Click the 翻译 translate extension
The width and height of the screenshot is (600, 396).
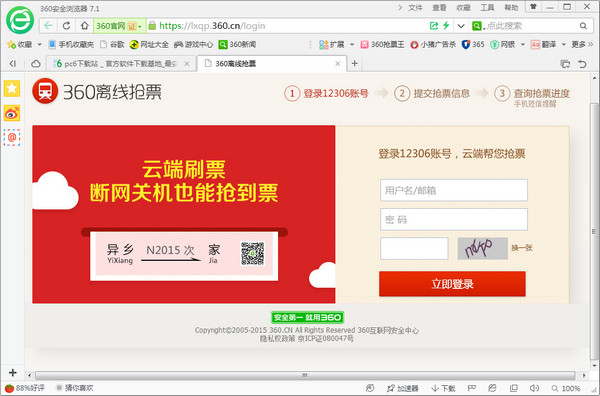(x=543, y=44)
